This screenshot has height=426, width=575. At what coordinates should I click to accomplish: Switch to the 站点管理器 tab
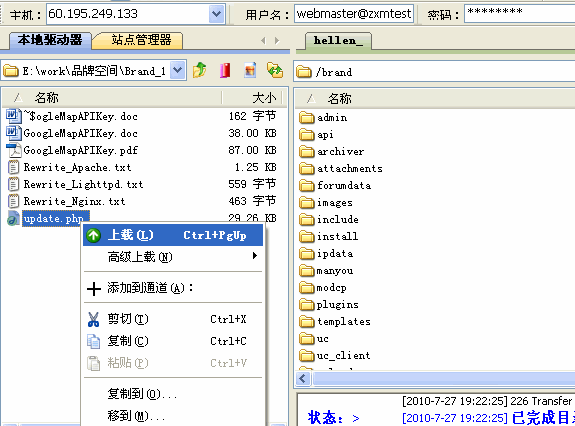141,40
